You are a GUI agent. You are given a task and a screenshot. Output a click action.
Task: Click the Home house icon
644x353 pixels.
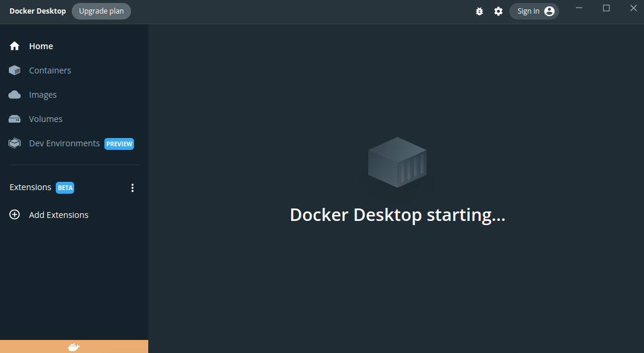coord(14,46)
